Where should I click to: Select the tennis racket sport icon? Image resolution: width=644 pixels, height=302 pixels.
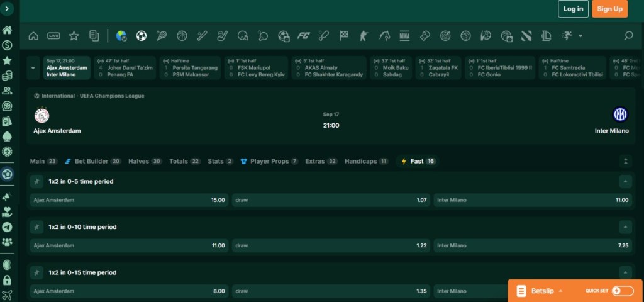(x=162, y=36)
